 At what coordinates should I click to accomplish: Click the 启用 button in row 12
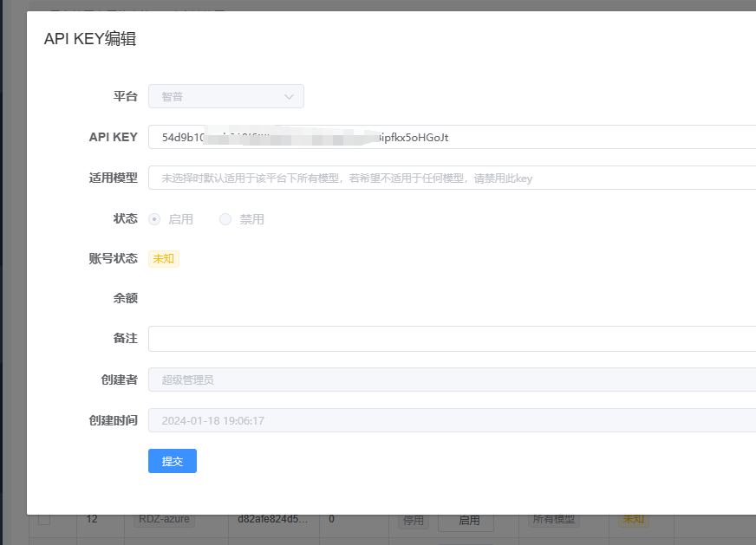466,522
